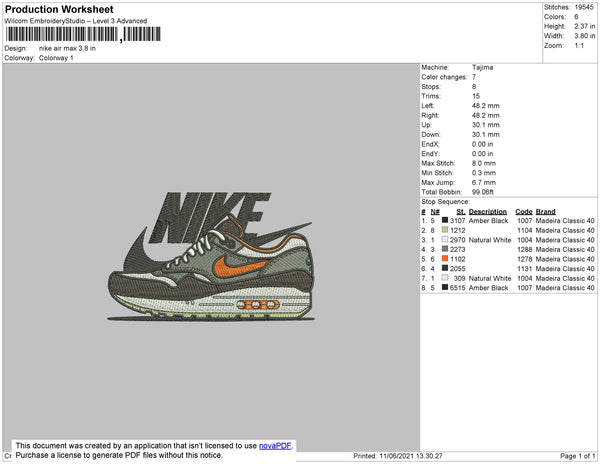Screen dimensions: 600x464
Task: Click the "St." column header
Action: [x=461, y=212]
